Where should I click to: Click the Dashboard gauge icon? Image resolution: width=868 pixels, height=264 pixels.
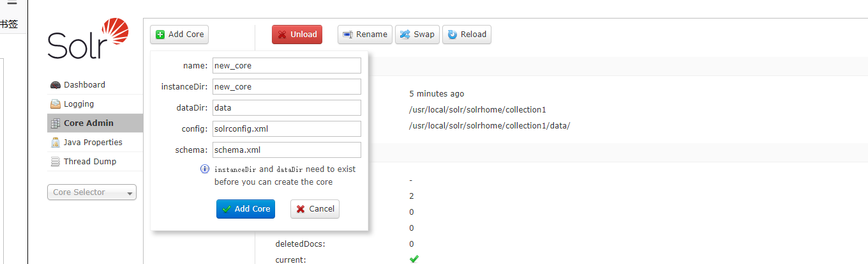click(56, 85)
